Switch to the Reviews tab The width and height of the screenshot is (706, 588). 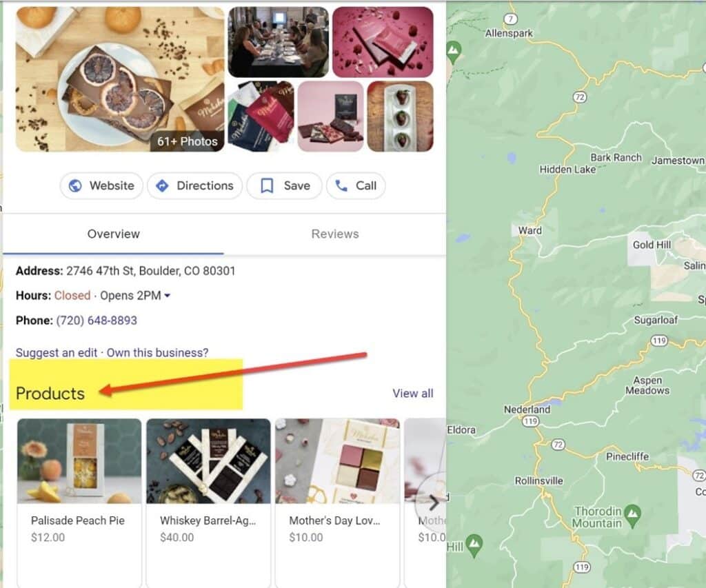pyautogui.click(x=335, y=234)
